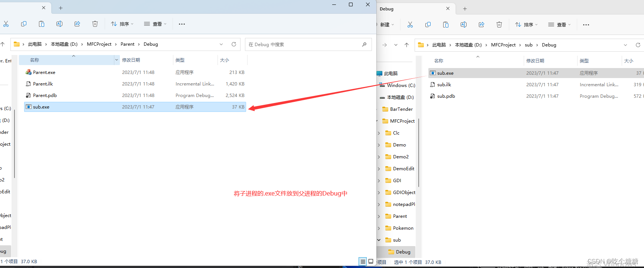This screenshot has width=644, height=268.
Task: Open the more options ellipsis in sub window
Action: coord(586,25)
